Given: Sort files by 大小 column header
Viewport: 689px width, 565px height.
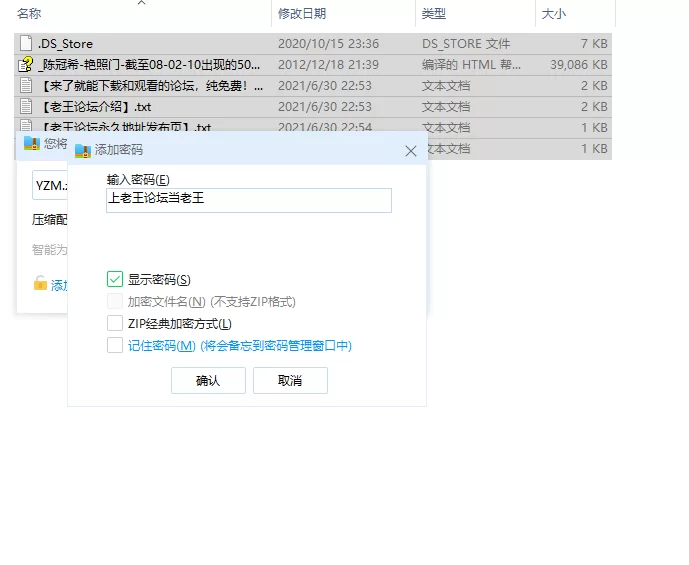Looking at the screenshot, I should (x=553, y=14).
